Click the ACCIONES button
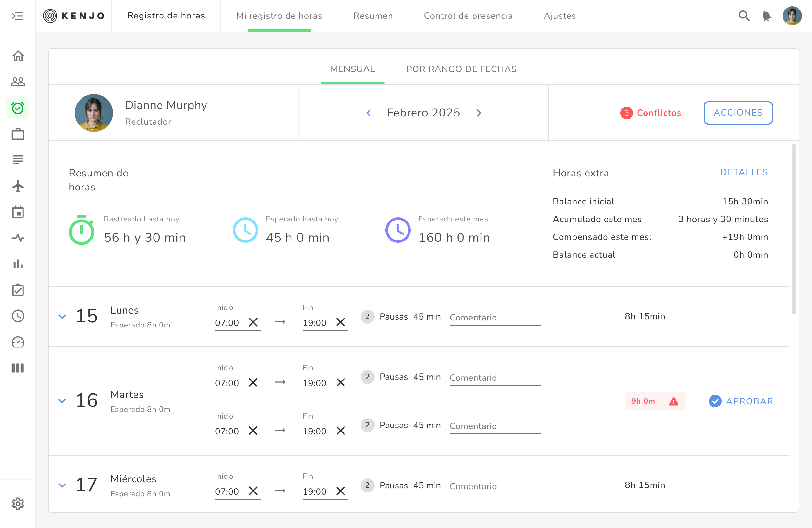Screen dimensions: 812x528 (x=738, y=113)
